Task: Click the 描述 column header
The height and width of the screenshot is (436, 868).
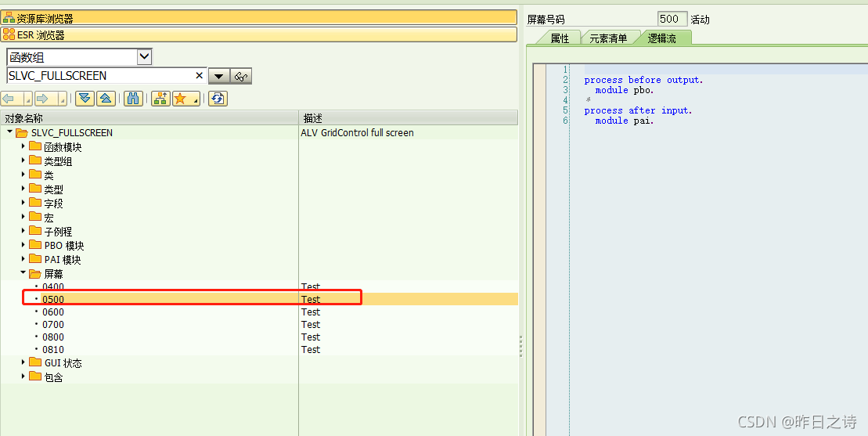Action: pyautogui.click(x=409, y=118)
